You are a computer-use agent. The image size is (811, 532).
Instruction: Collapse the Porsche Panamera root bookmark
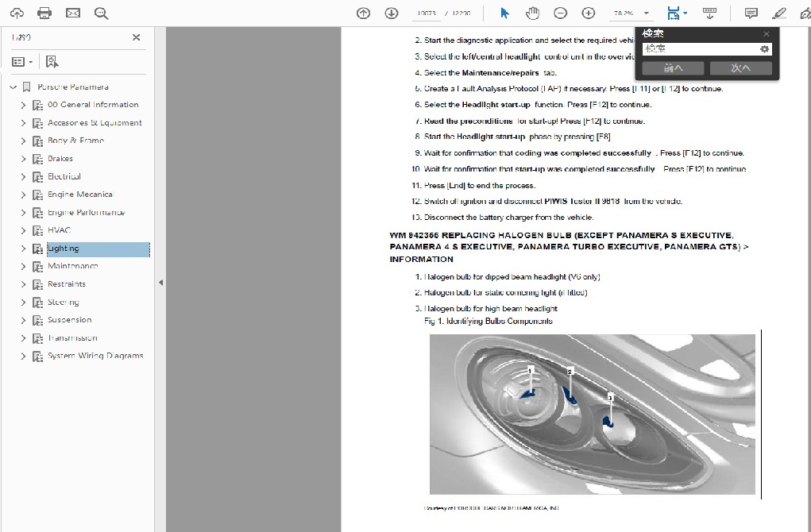pos(13,87)
